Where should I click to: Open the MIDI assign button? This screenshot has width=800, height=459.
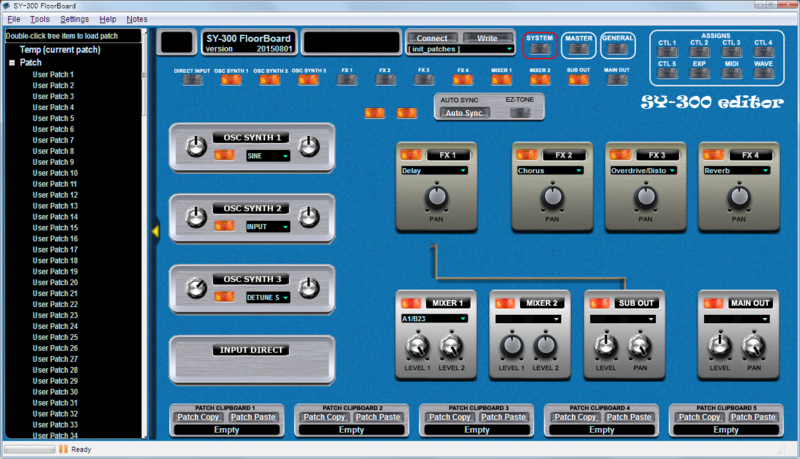tap(731, 73)
